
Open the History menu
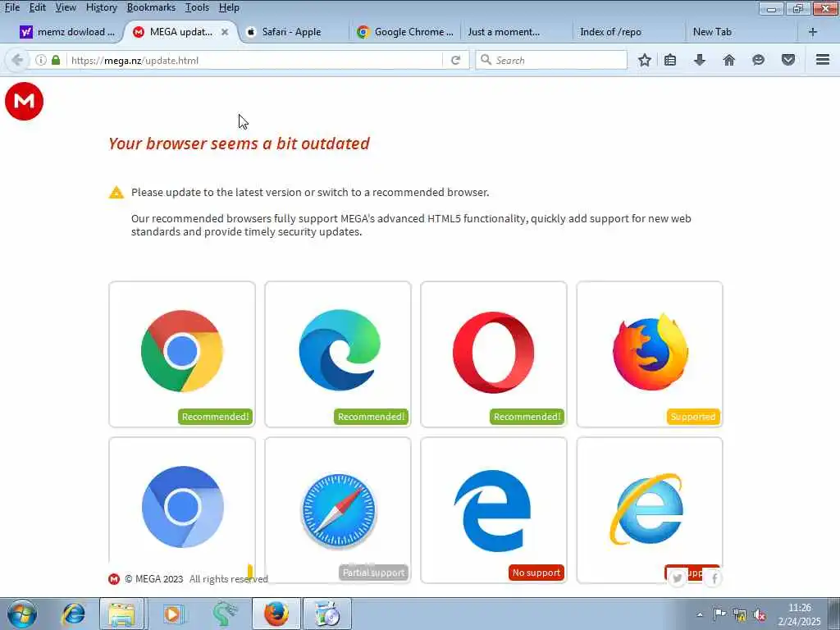pos(102,7)
